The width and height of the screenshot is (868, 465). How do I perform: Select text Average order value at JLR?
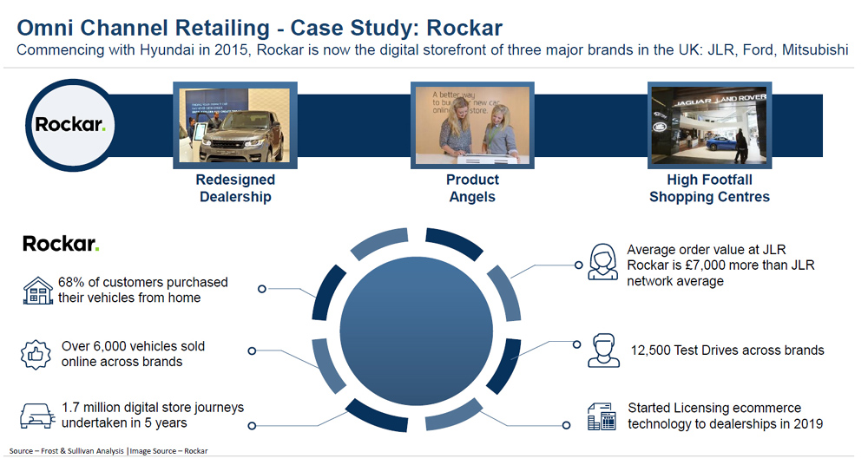[720, 265]
